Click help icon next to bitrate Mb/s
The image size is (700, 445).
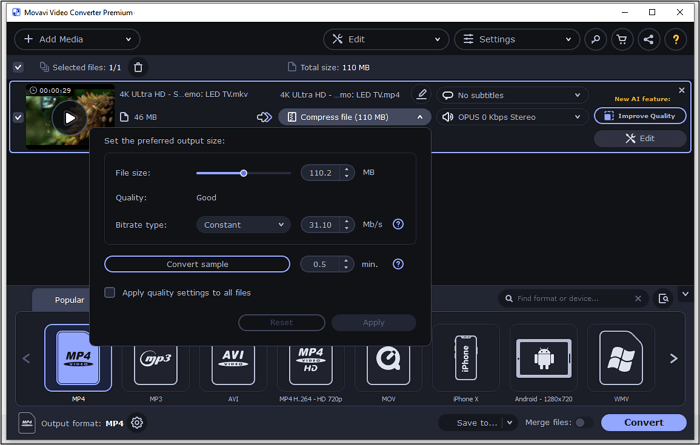(x=398, y=225)
